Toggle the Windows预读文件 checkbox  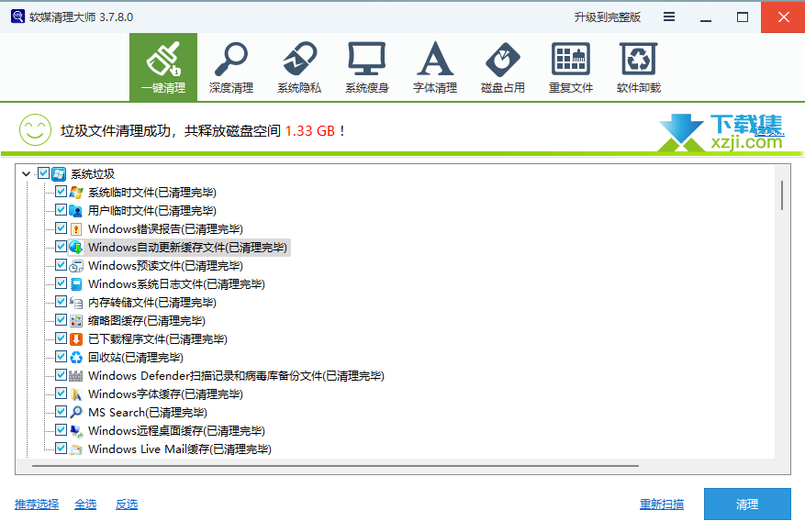click(x=61, y=265)
